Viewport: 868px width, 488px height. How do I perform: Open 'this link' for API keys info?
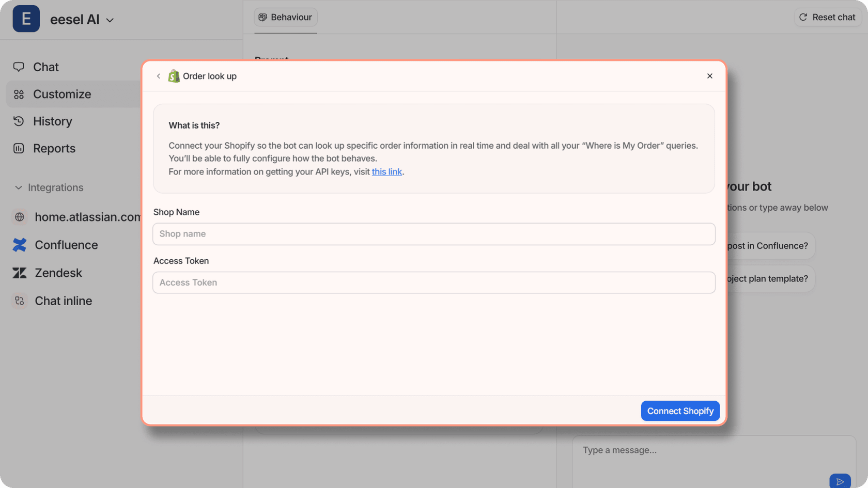click(x=386, y=171)
